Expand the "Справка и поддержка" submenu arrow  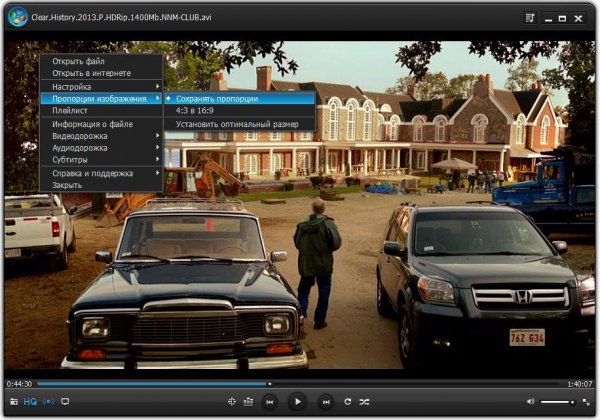[157, 173]
